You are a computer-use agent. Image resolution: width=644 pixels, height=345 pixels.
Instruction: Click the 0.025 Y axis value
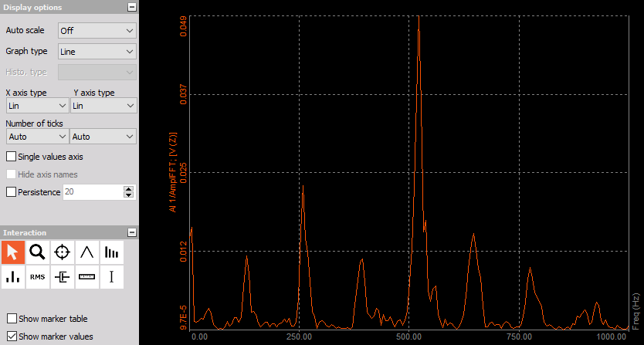[183, 173]
